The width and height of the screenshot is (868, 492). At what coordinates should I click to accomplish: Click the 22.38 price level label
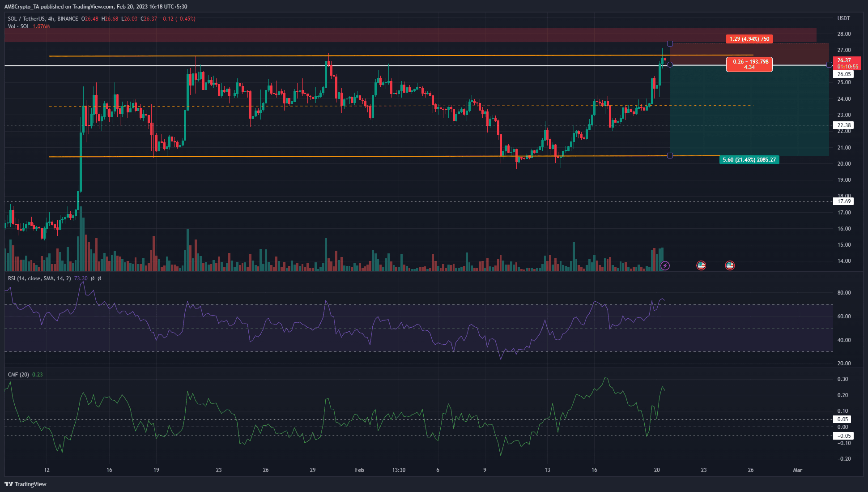[x=843, y=125]
